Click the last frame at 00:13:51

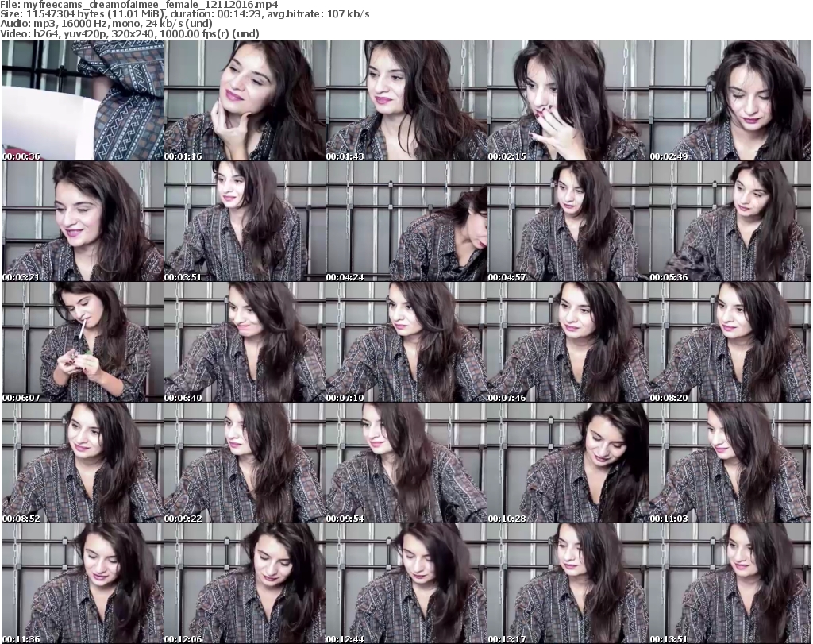coord(730,584)
